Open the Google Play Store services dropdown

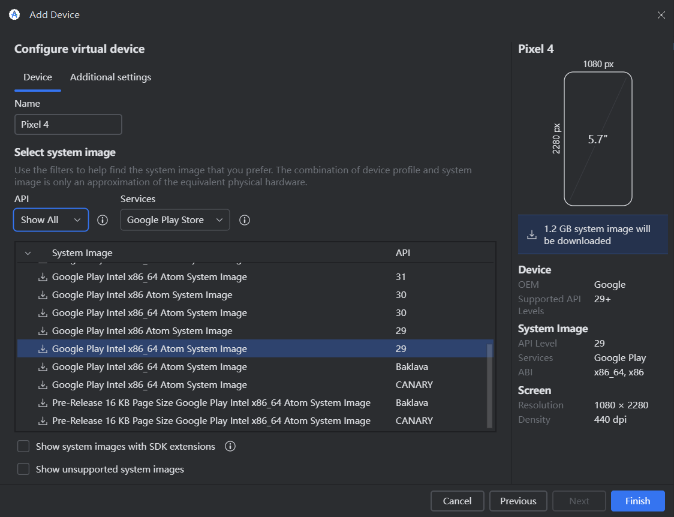175,220
